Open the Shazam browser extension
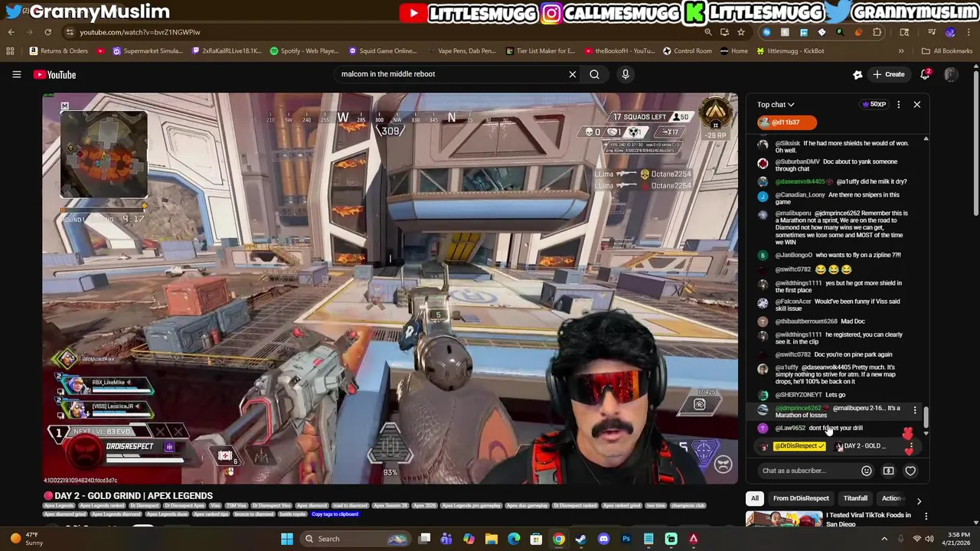The width and height of the screenshot is (980, 551). click(766, 32)
